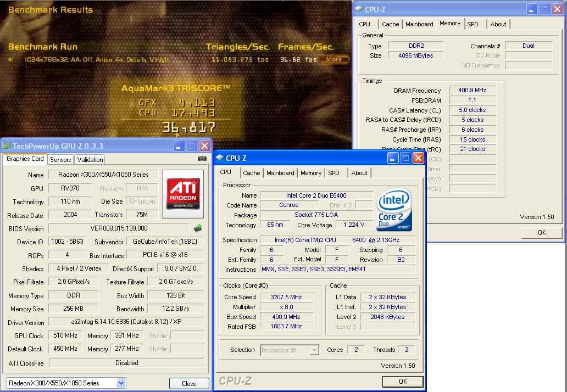The width and height of the screenshot is (567, 392).
Task: Open the Mainboard tab in back CPU-Z window
Action: [x=419, y=24]
